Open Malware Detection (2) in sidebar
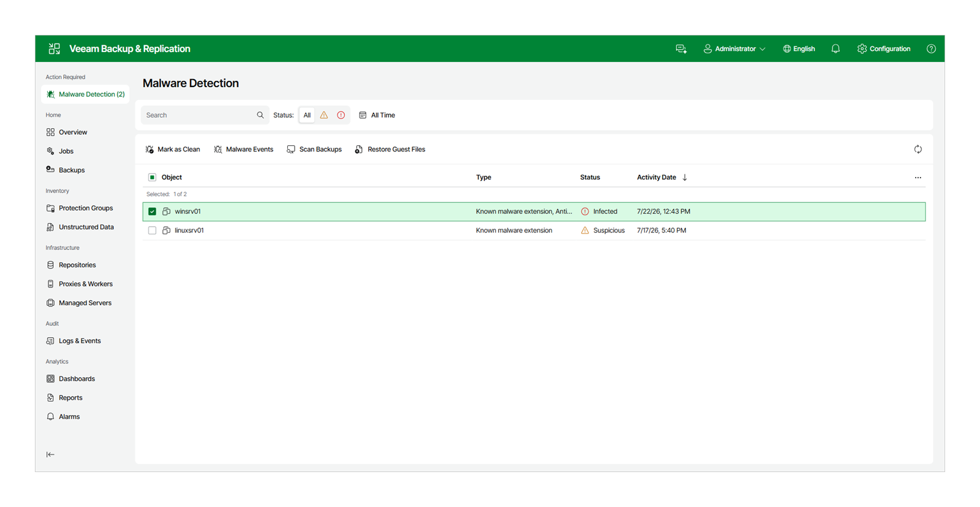The image size is (980, 507). [85, 94]
